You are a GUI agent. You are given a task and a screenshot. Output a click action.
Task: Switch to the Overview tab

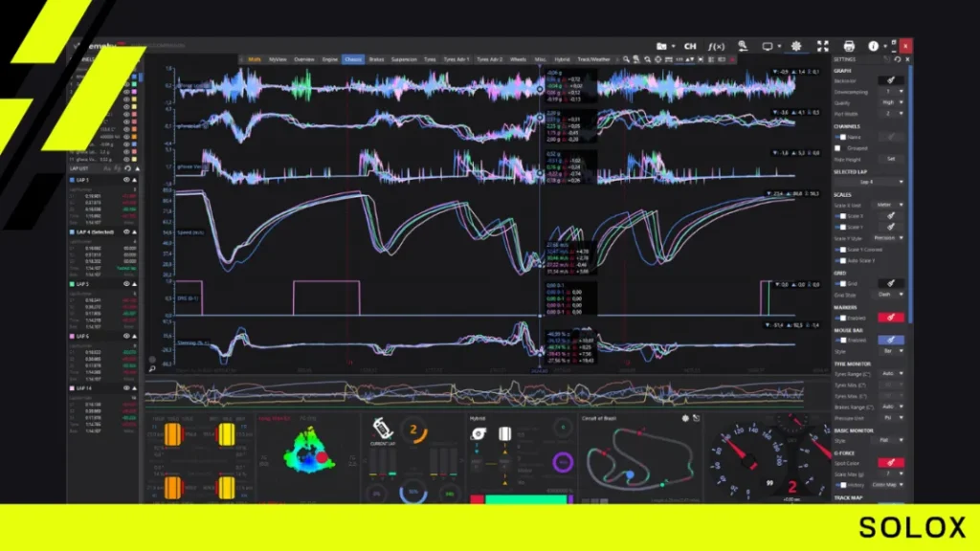coord(304,59)
